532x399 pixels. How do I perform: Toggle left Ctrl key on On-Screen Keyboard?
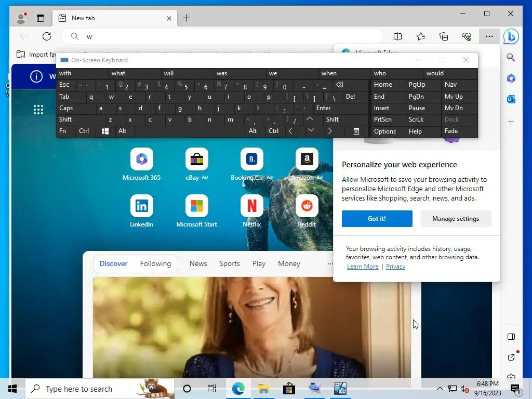click(x=86, y=131)
